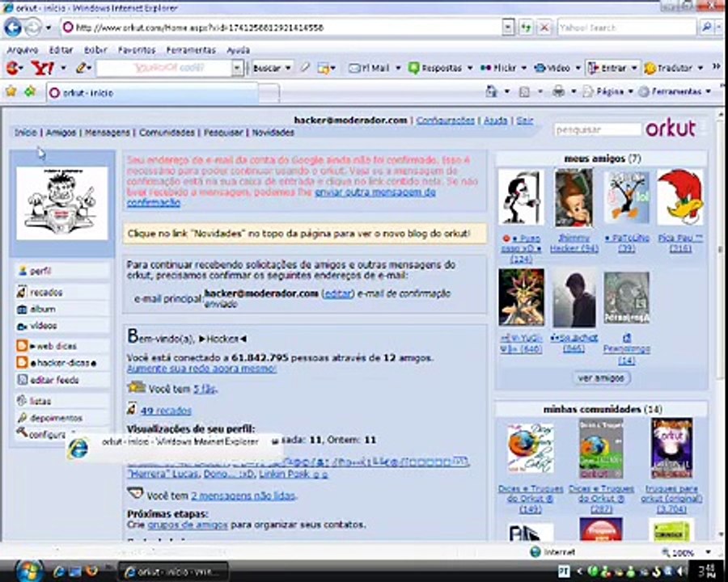Open Y! Mail from the toolbar
Screen dimensions: 728x582
pos(369,68)
